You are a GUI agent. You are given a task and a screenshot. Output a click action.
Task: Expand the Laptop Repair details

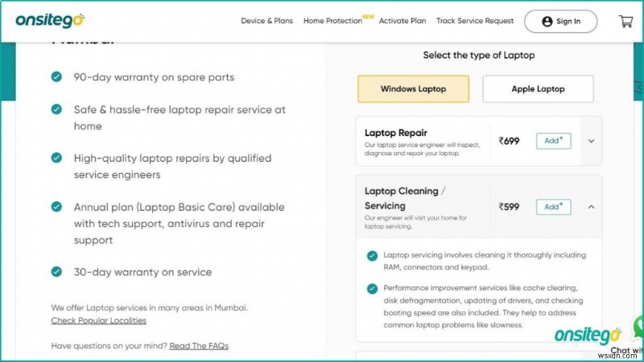tap(591, 141)
